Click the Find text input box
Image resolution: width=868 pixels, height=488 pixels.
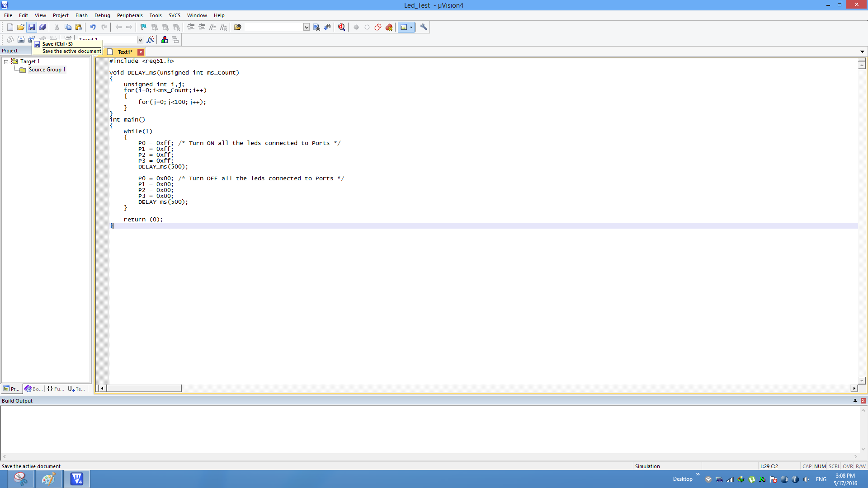pos(274,27)
